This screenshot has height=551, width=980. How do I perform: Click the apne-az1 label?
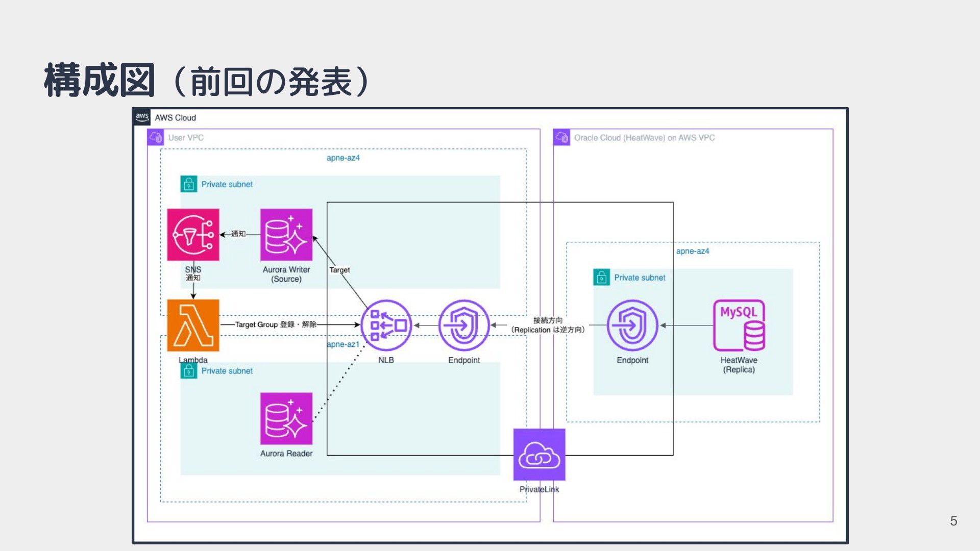click(x=343, y=344)
